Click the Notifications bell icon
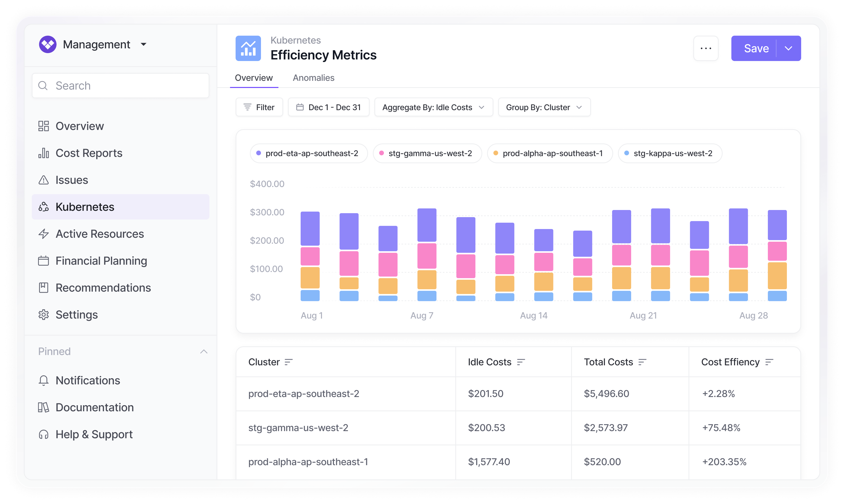The width and height of the screenshot is (844, 504). tap(44, 380)
